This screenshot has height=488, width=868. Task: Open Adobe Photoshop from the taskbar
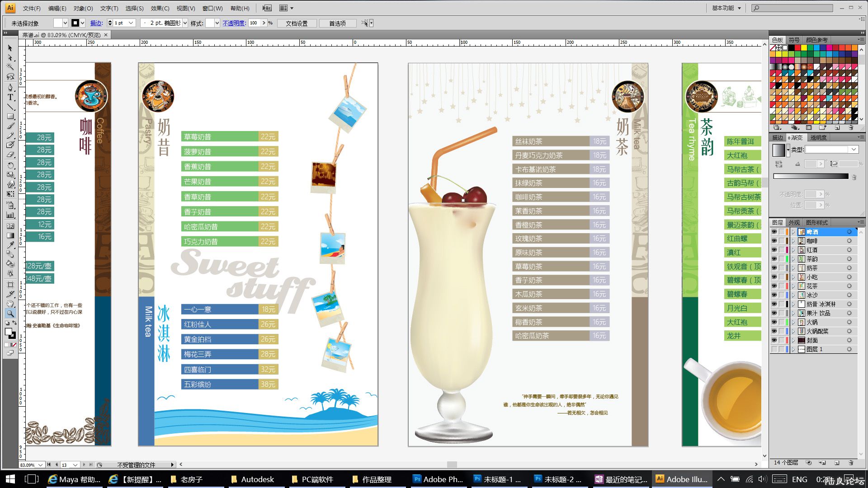(438, 479)
